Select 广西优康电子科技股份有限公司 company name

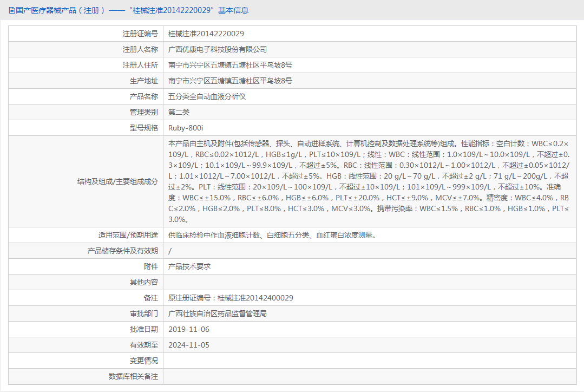click(x=218, y=50)
